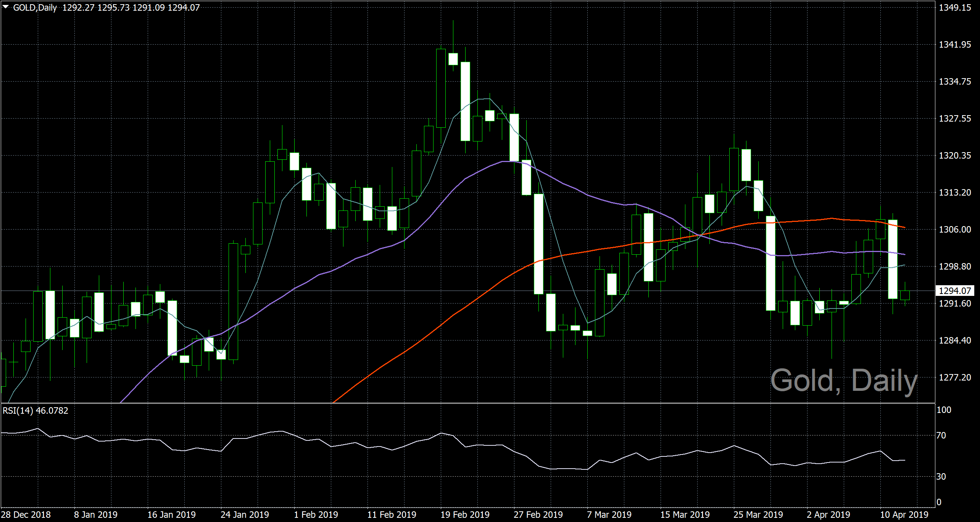Click the 28 Dec 2018 date label
This screenshot has height=522, width=980.
click(x=26, y=515)
